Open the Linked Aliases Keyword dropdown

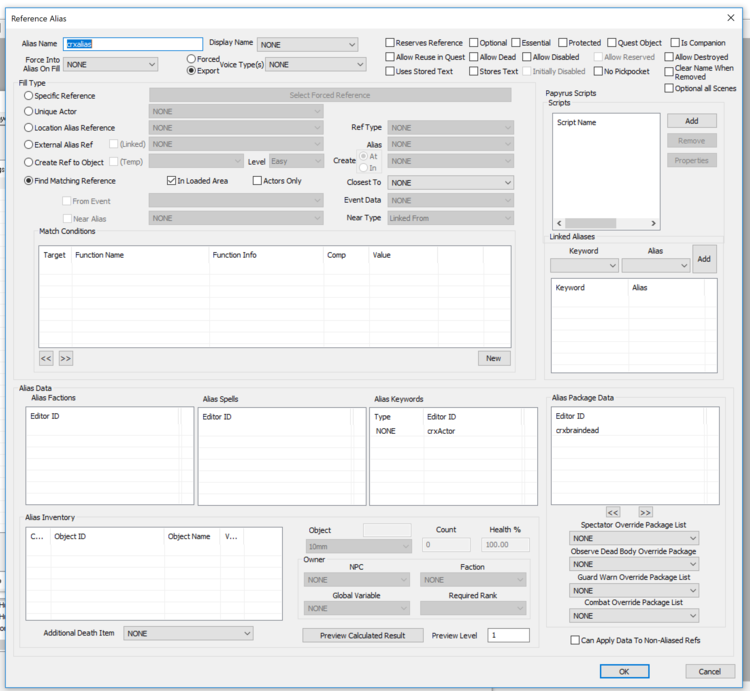tap(584, 265)
